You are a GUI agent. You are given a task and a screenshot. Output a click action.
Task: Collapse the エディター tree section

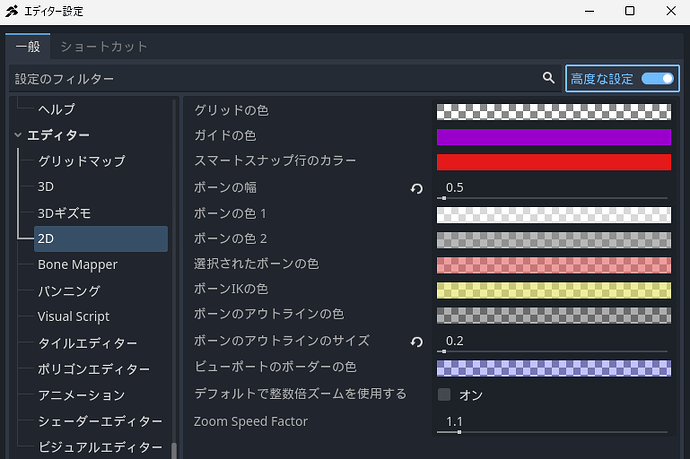point(18,135)
